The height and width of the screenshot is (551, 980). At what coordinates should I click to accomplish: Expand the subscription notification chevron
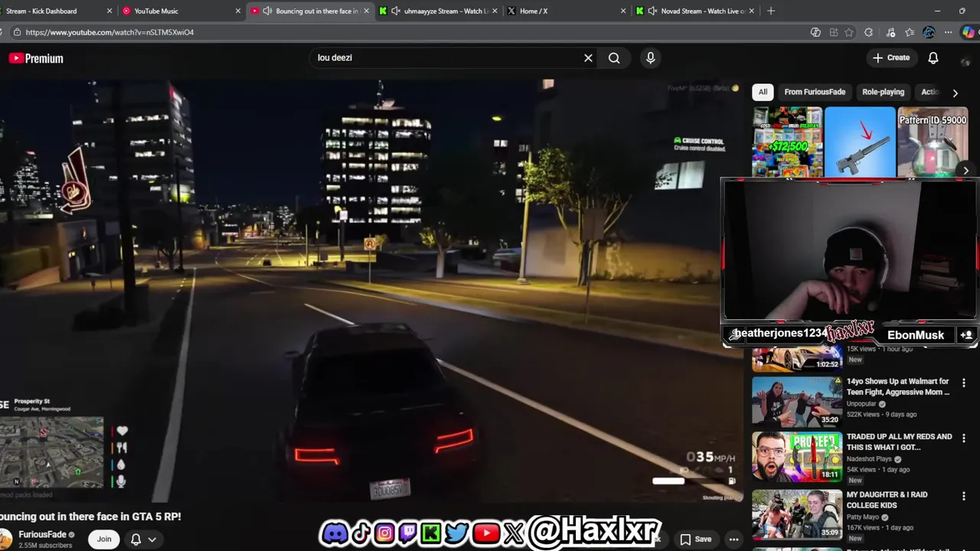(152, 539)
